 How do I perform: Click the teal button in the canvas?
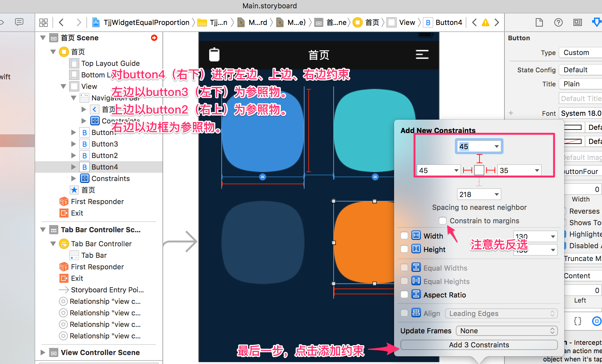click(374, 131)
